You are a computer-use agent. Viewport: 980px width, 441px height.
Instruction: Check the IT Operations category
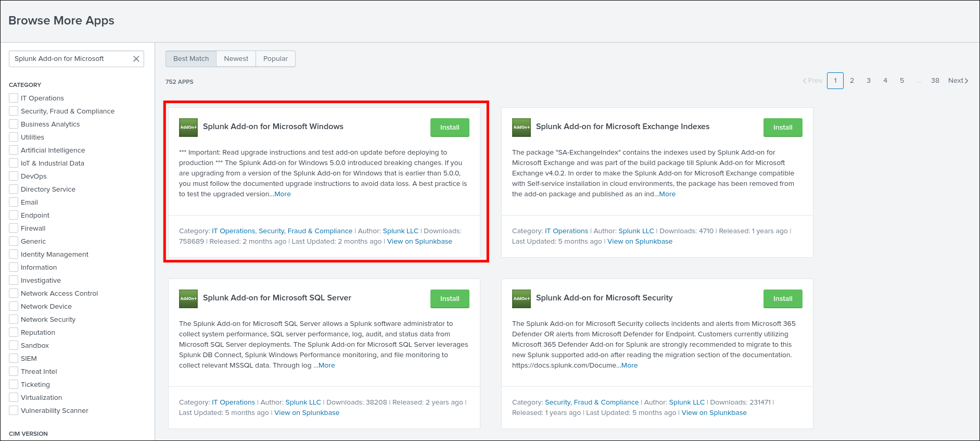tap(14, 98)
